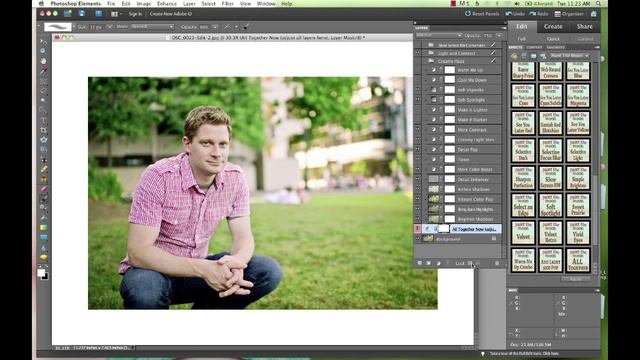Screen dimensions: 640x360
Task: Open the Apple menu
Action: [41, 4]
